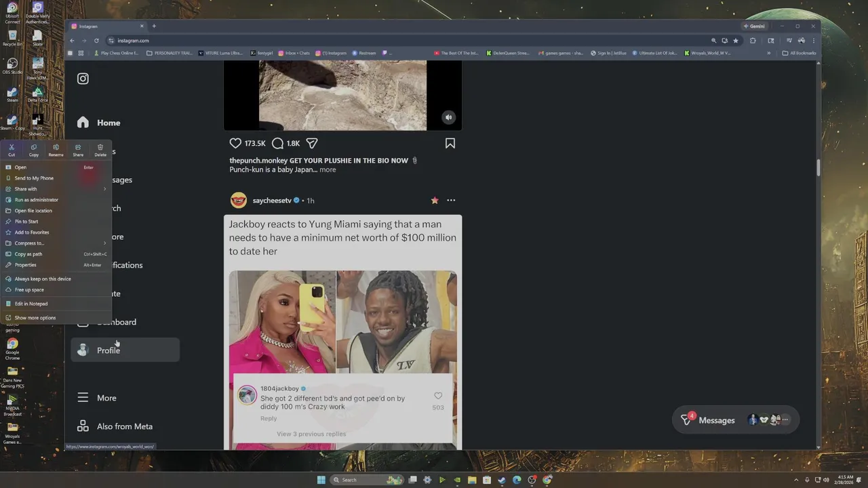This screenshot has width=868, height=488.
Task: Click the page vertical scrollbar thumb
Action: tap(818, 167)
